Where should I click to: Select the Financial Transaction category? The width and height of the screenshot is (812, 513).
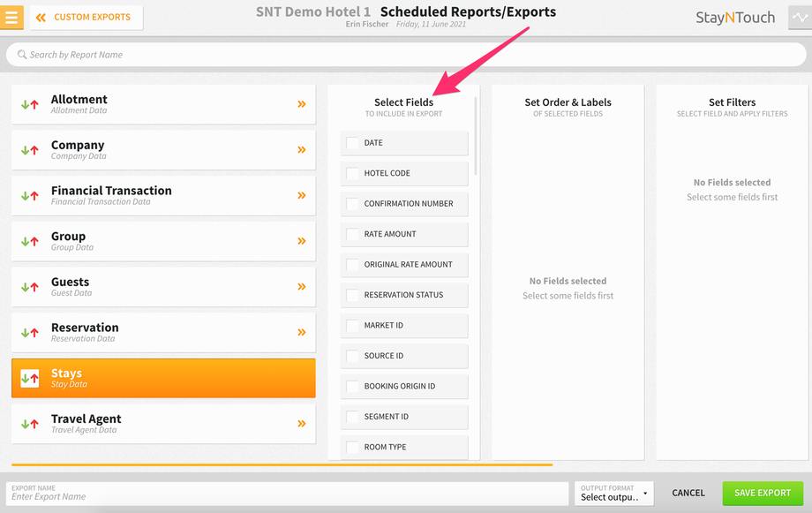(x=163, y=195)
